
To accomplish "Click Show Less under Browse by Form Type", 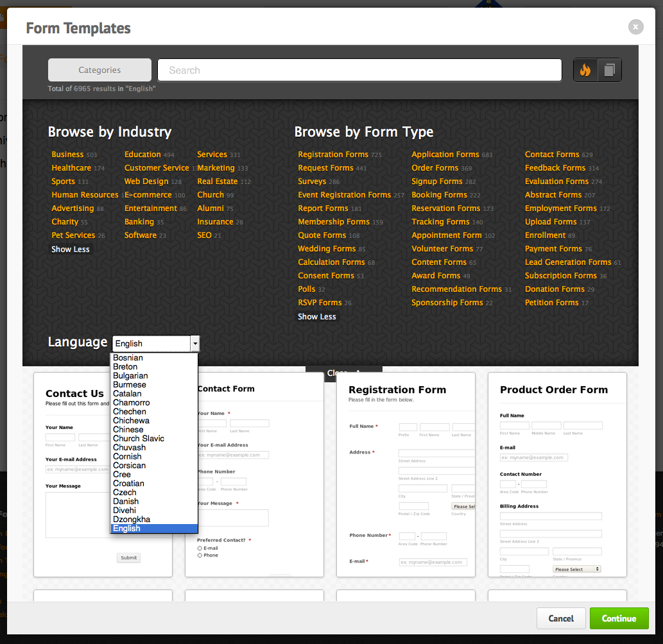I will click(316, 316).
